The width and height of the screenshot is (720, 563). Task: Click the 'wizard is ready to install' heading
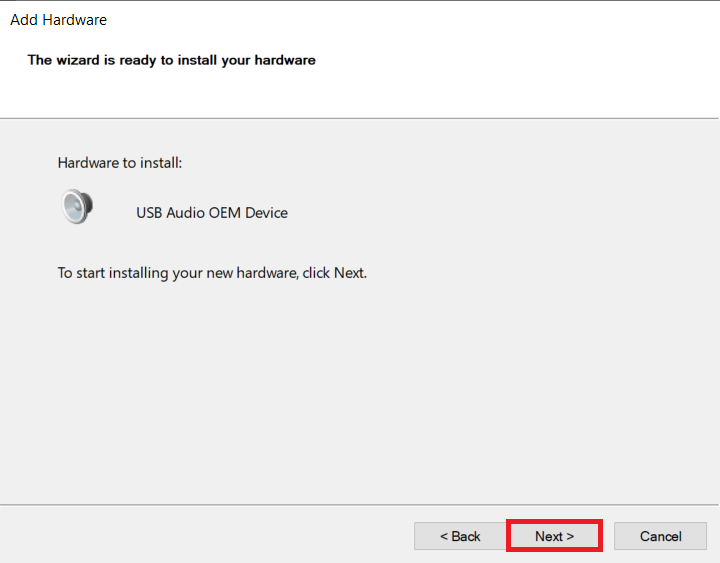[x=171, y=60]
